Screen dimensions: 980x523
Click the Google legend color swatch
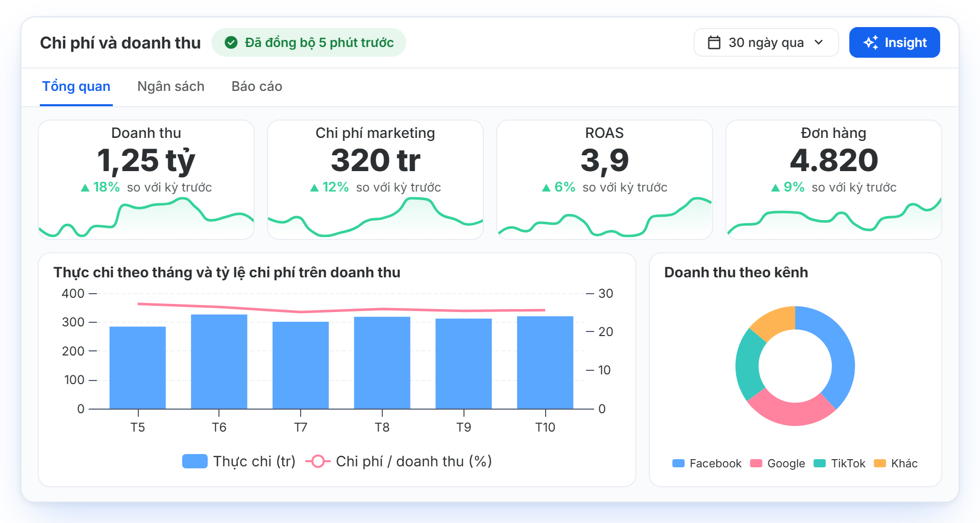click(756, 463)
